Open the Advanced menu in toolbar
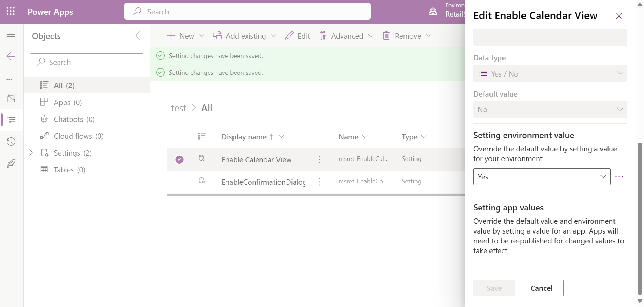 tap(347, 36)
